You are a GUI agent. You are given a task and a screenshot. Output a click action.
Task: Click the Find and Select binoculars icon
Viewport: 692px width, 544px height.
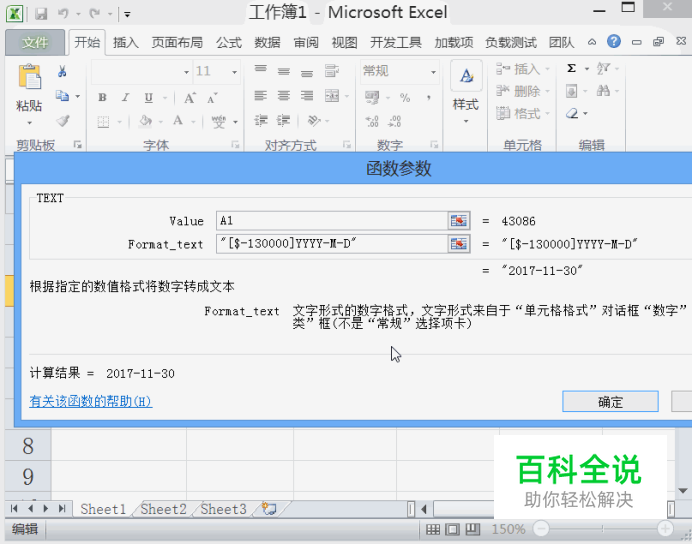603,91
